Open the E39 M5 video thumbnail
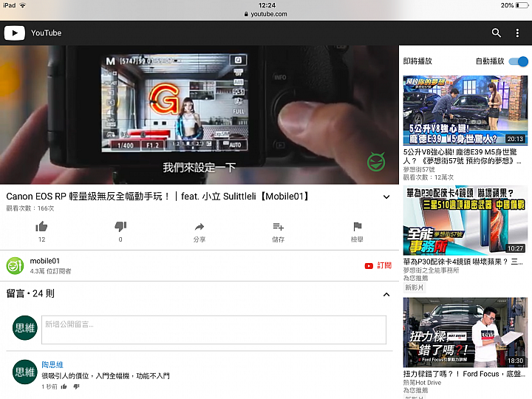 click(x=465, y=110)
